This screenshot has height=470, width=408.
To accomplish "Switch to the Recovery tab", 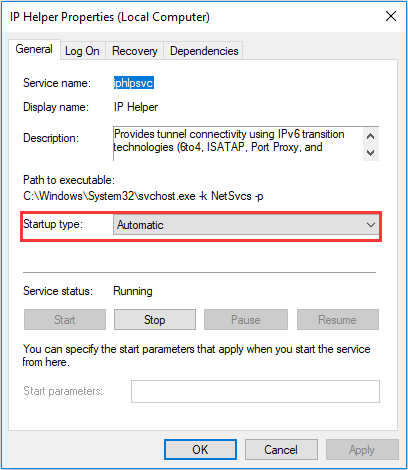I will click(134, 51).
